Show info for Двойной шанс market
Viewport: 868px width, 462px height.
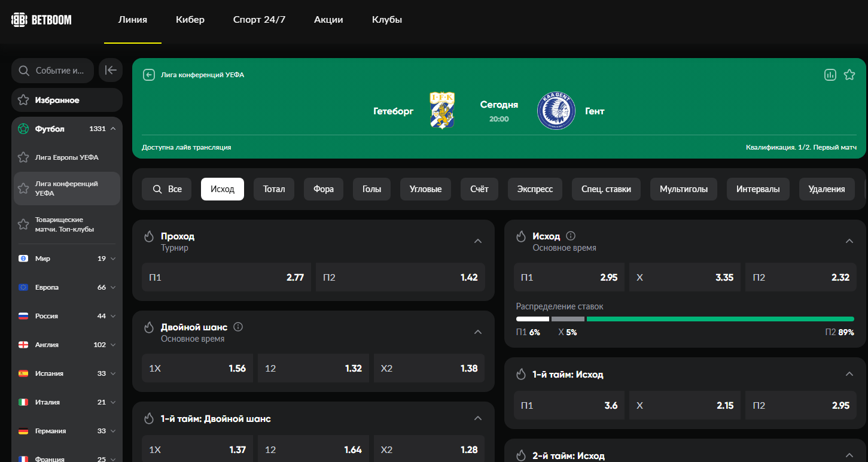tap(238, 327)
